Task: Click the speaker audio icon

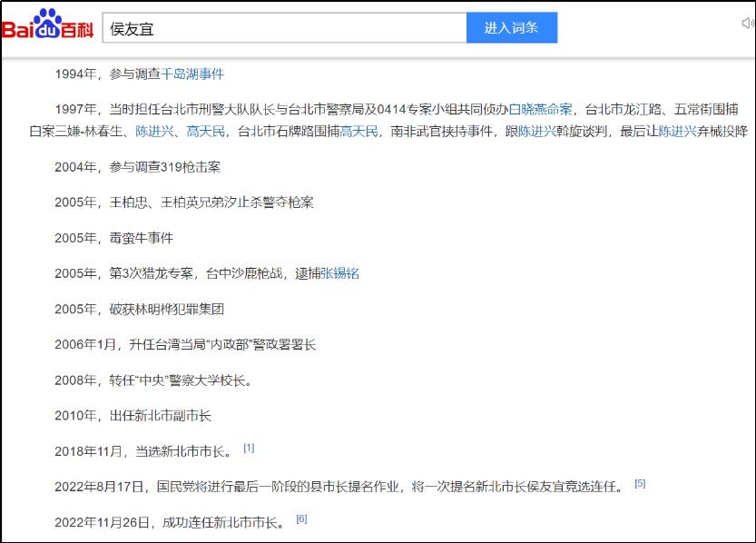Action: tap(748, 23)
